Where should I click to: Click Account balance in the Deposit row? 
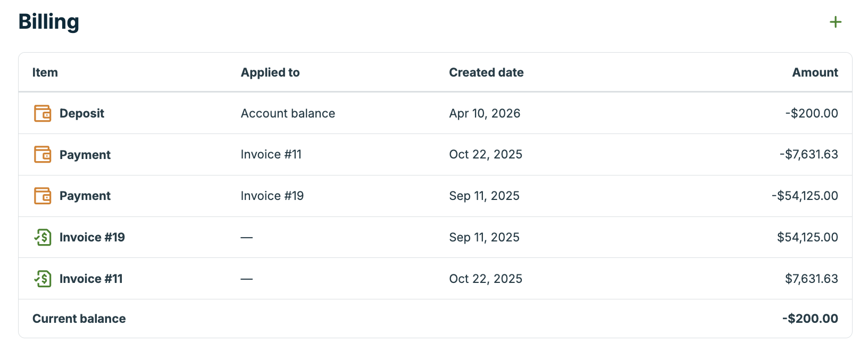(288, 113)
